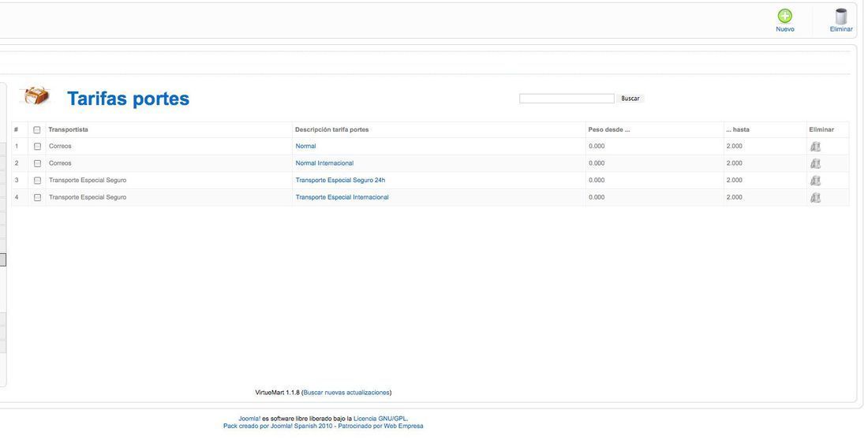The image size is (868, 440).
Task: Click the Peso desde column header
Action: (x=609, y=129)
